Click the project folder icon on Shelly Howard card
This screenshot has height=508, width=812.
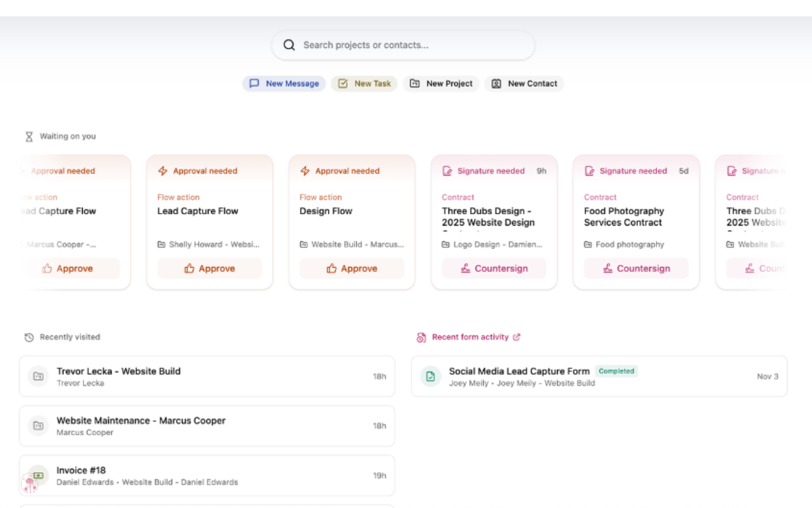click(162, 244)
